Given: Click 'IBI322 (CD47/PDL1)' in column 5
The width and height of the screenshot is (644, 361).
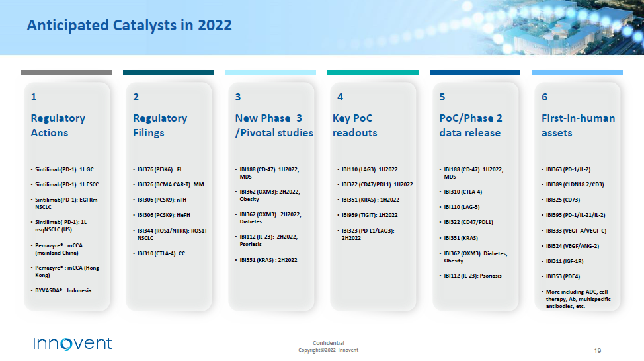Looking at the screenshot, I should point(468,222).
